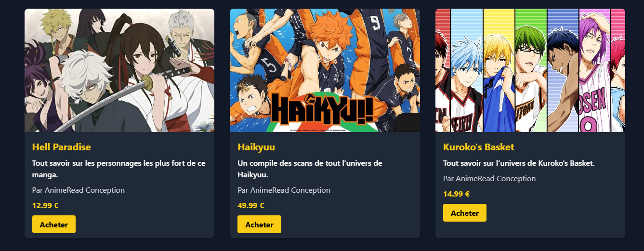This screenshot has width=644, height=251.
Task: Open the Haikyuu cover image
Action: tap(325, 70)
